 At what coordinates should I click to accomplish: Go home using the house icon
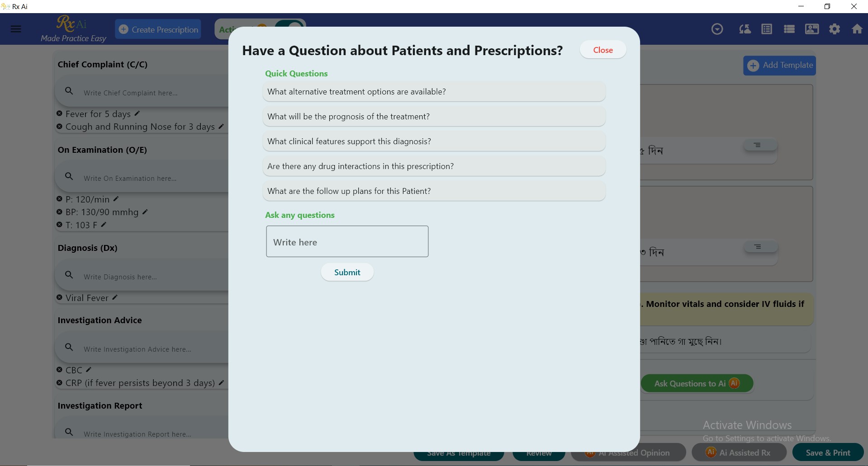click(x=857, y=29)
